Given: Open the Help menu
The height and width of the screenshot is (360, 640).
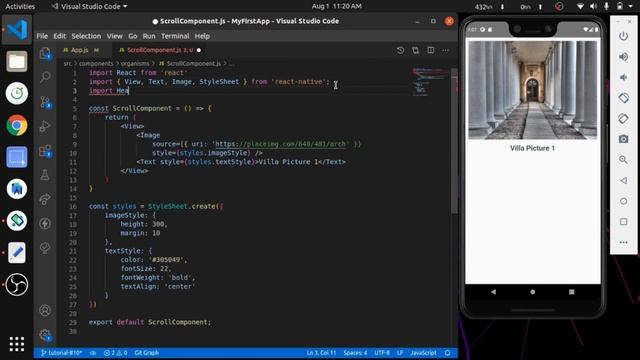Looking at the screenshot, I should [x=202, y=36].
